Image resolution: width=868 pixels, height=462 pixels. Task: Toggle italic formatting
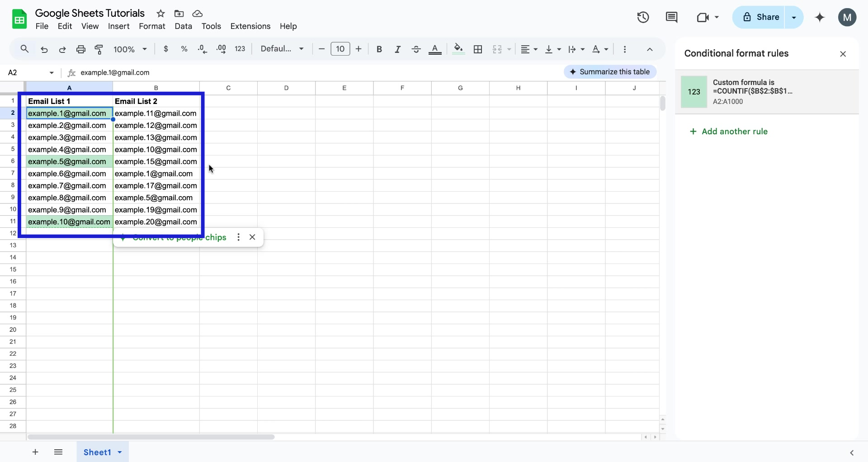click(x=397, y=49)
